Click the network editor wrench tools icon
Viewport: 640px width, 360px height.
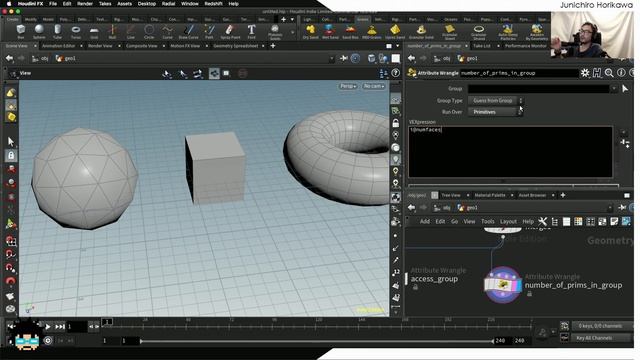pos(542,221)
